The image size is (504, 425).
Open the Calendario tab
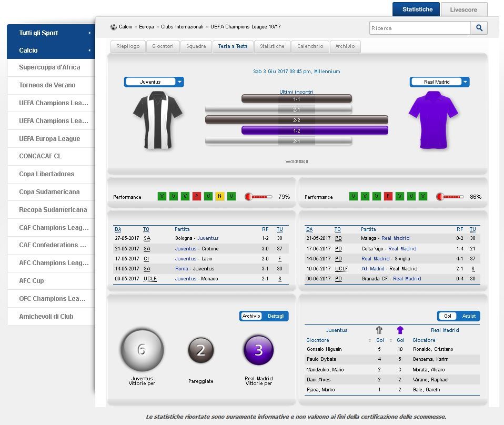pos(310,46)
